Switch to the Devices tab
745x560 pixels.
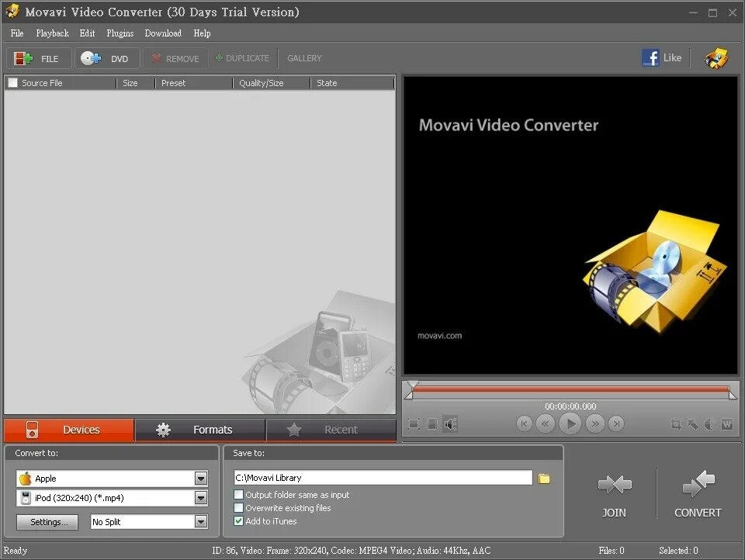point(69,430)
